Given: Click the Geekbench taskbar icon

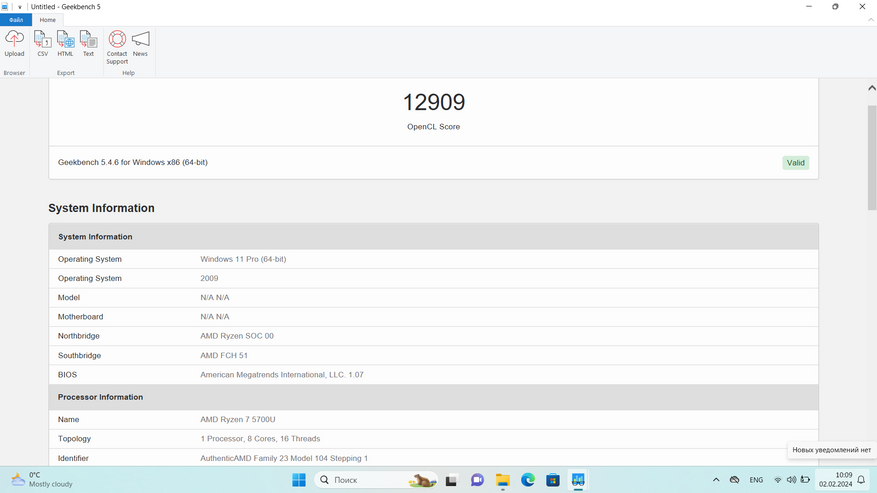Looking at the screenshot, I should 578,480.
